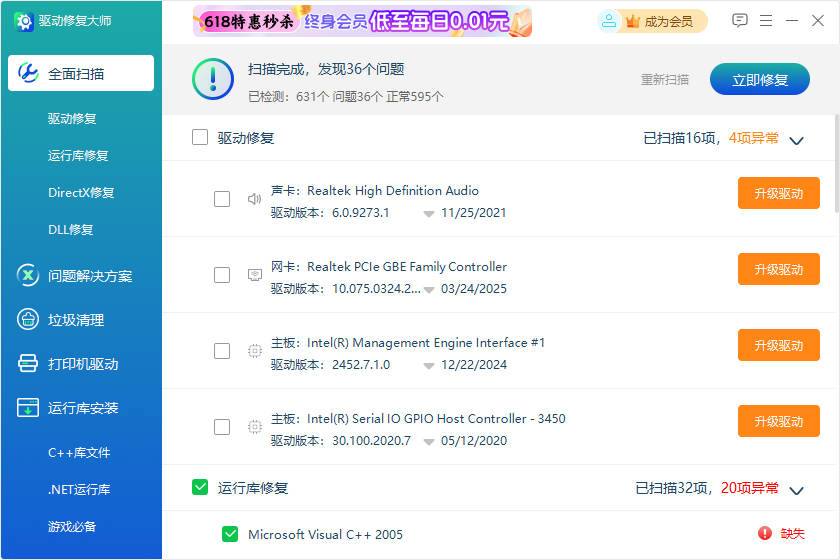The height and width of the screenshot is (560, 840).
Task: Check the 驱动修复 group checkbox
Action: coord(200,137)
